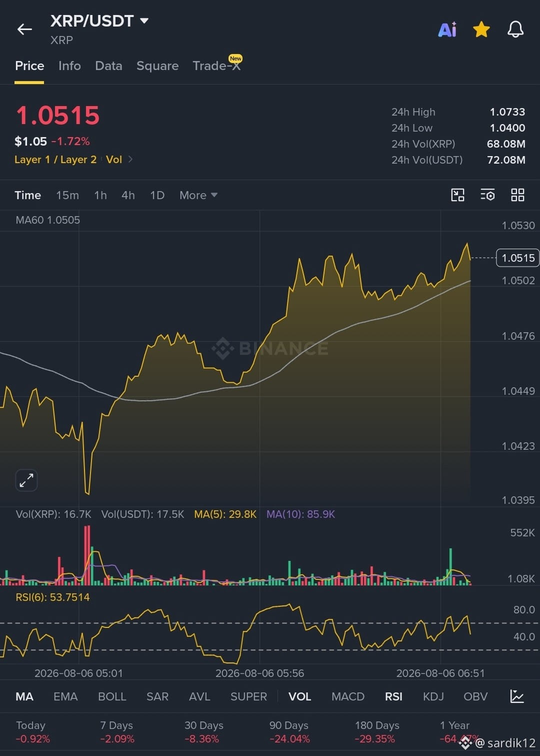Expand the chevron next to Vol

point(130,159)
